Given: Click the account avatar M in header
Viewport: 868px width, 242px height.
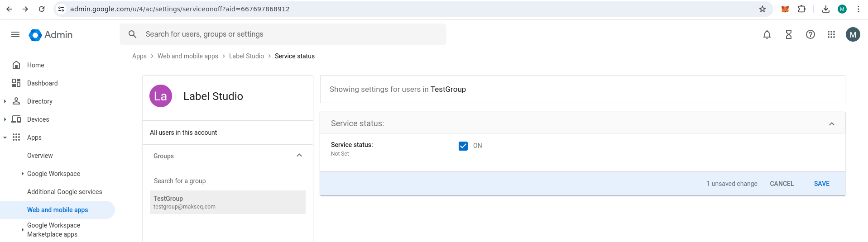Looking at the screenshot, I should pyautogui.click(x=853, y=34).
